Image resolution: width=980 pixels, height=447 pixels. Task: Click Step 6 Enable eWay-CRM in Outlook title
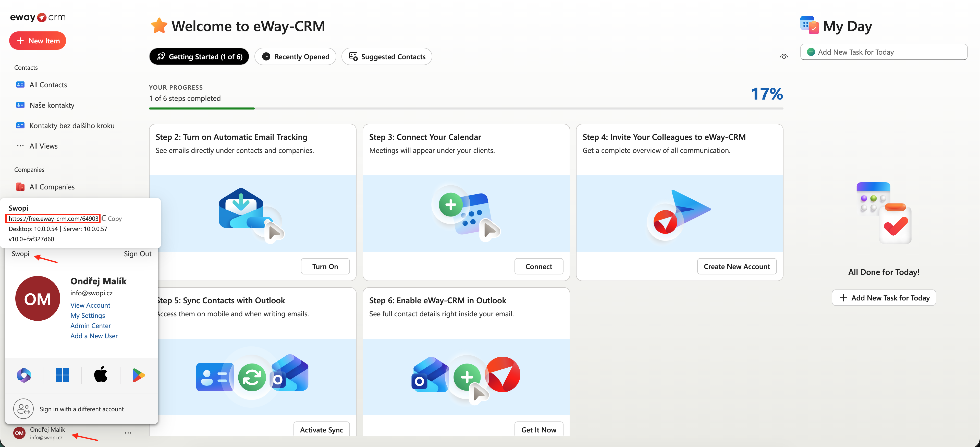(437, 300)
